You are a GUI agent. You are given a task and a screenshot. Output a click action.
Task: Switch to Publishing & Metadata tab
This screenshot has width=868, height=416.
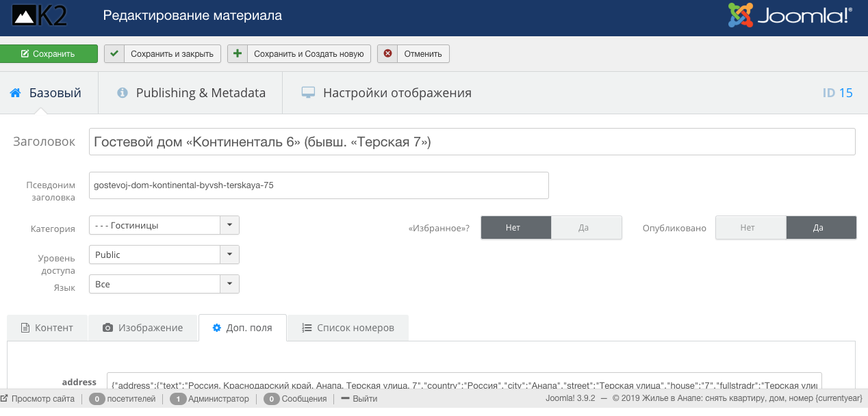tap(190, 92)
